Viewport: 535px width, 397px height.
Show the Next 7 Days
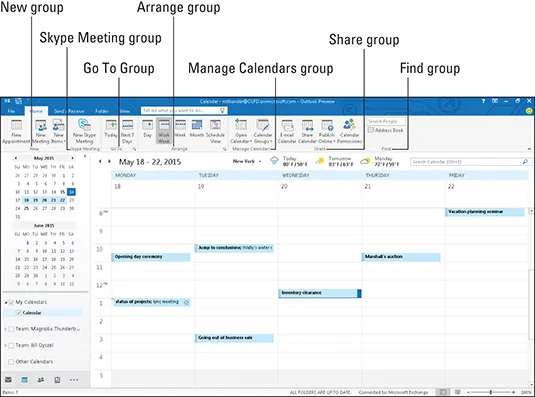click(x=127, y=132)
